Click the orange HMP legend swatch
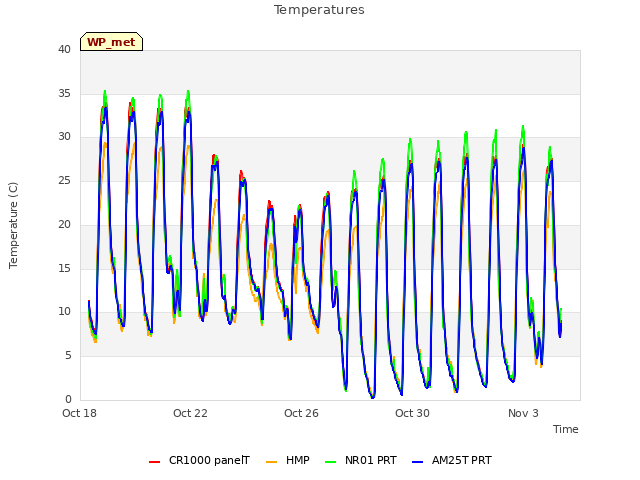This screenshot has width=640, height=480. coord(271,462)
